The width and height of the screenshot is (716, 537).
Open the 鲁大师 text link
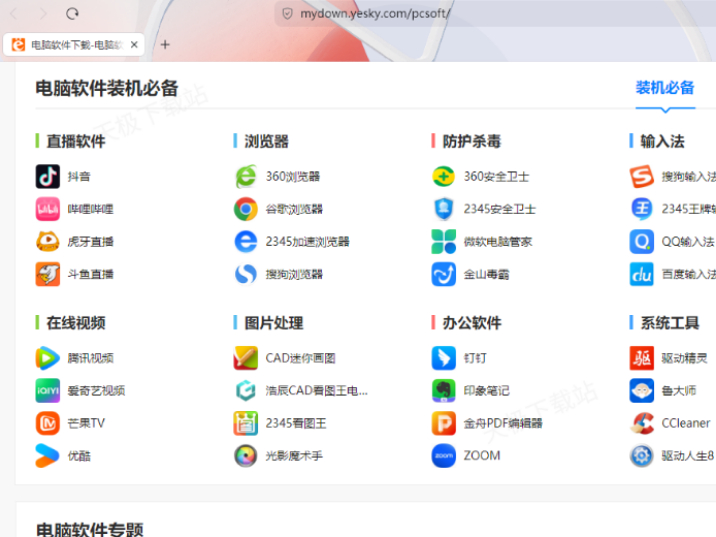tap(679, 391)
